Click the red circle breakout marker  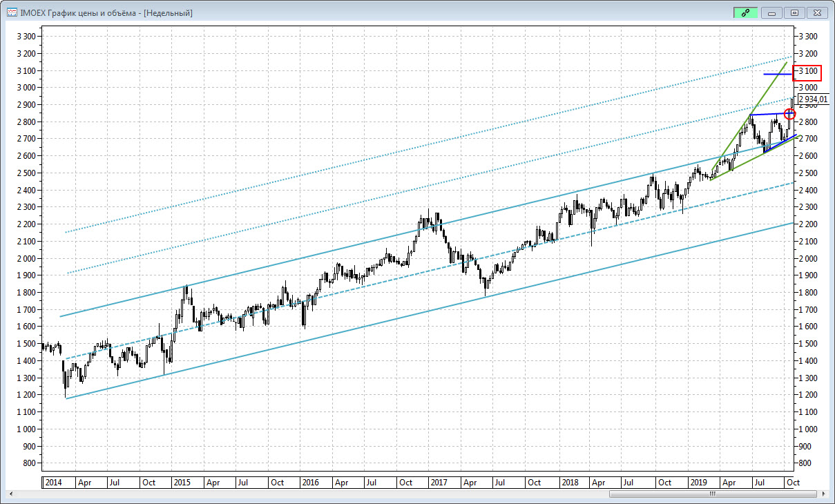tap(790, 113)
